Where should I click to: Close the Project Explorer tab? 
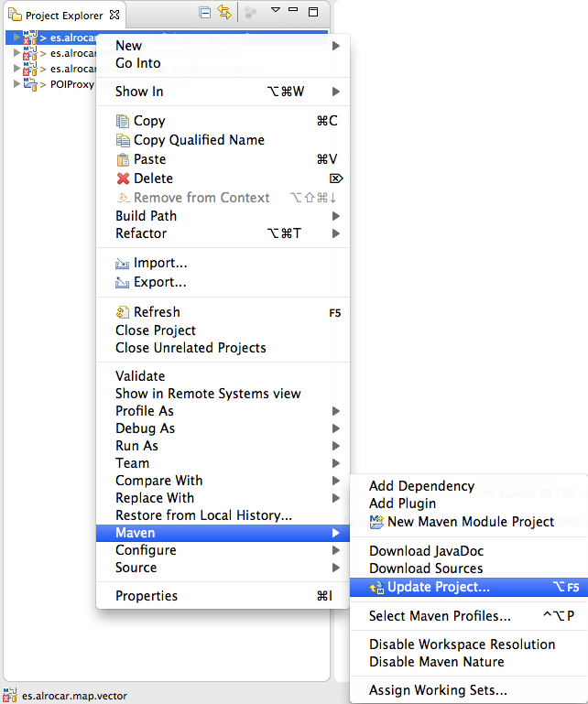tap(114, 15)
